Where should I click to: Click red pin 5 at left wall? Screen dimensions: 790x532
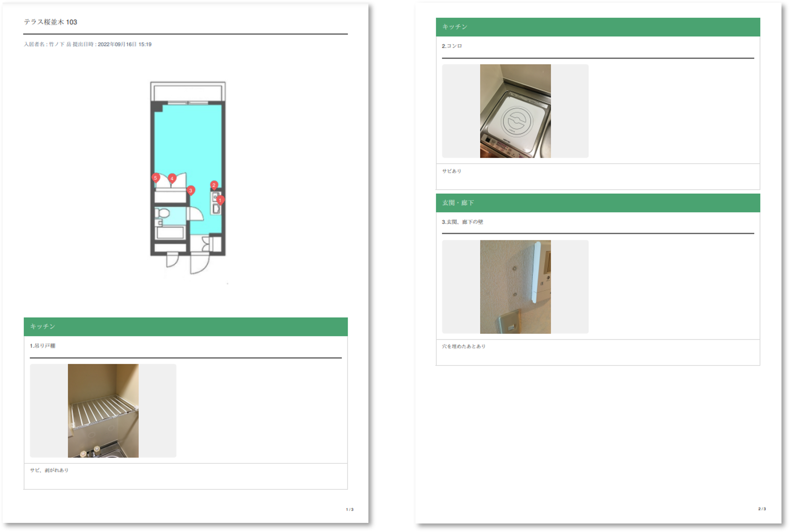155,177
